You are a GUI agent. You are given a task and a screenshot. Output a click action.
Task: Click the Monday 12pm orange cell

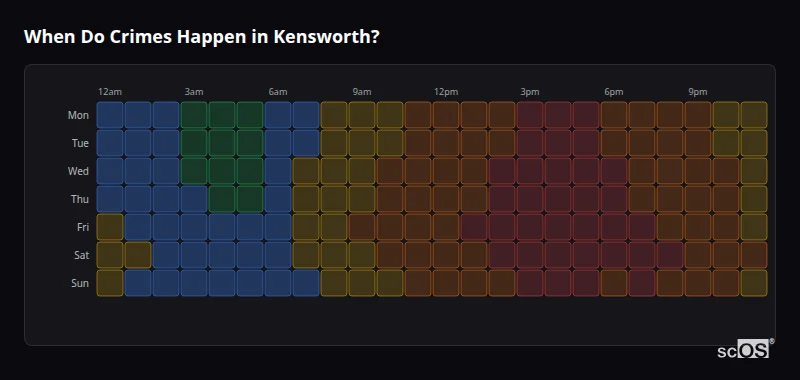pos(446,115)
